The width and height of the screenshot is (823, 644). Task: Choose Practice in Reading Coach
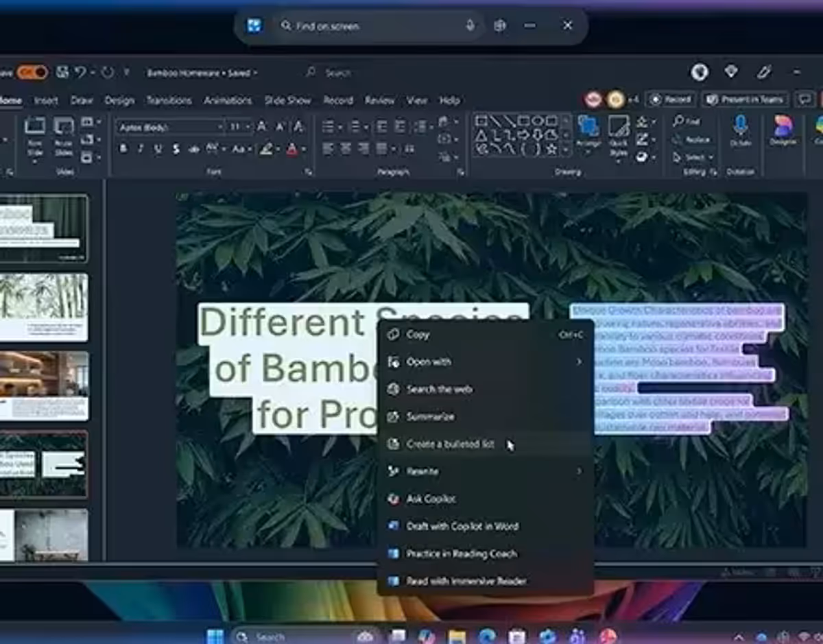coord(485,554)
